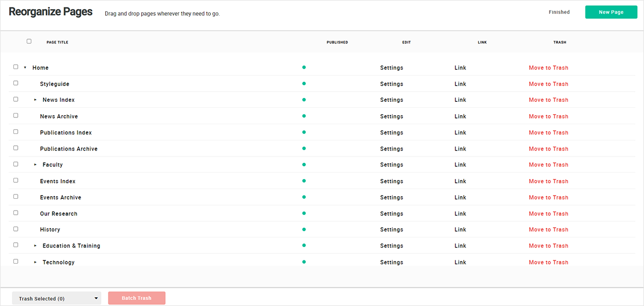
Task: Expand the News Index subpages
Action: click(x=35, y=100)
